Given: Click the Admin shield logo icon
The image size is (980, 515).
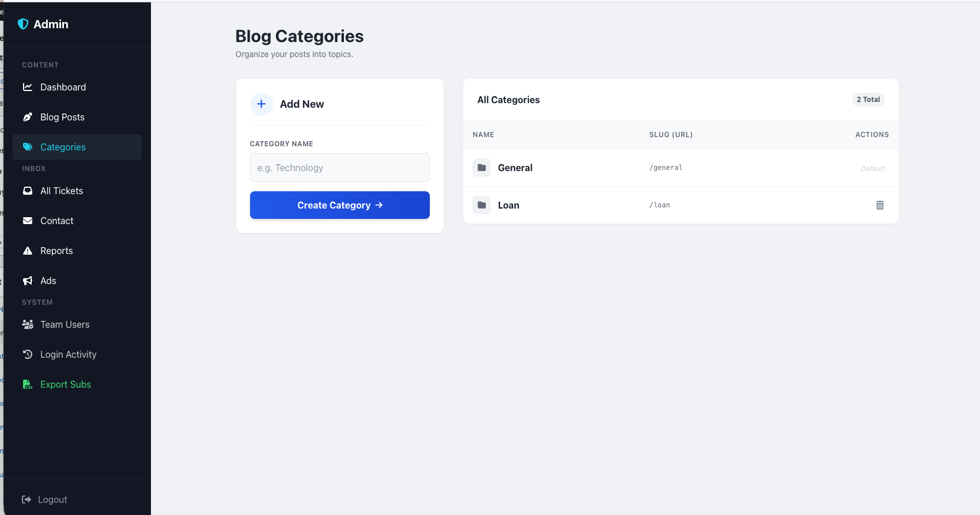Looking at the screenshot, I should pos(23,24).
